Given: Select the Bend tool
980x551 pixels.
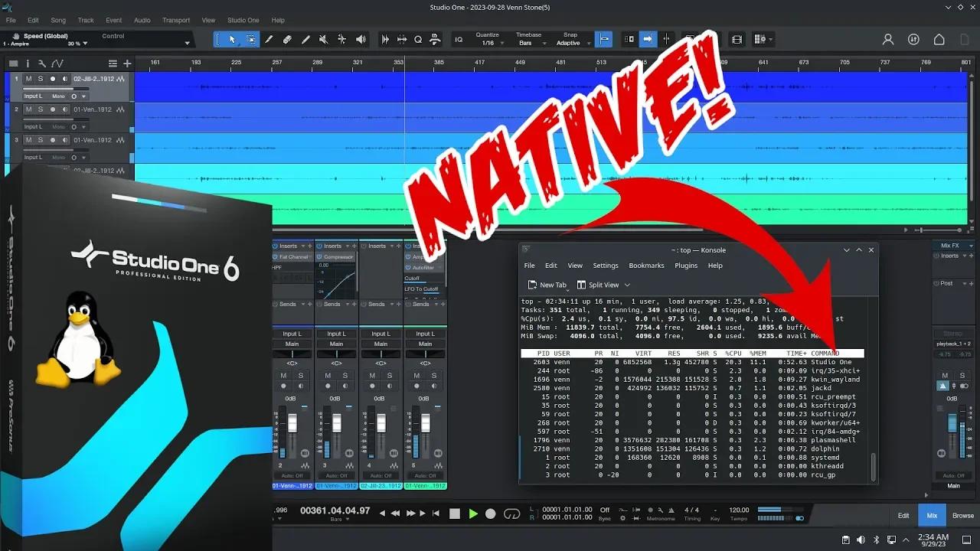Looking at the screenshot, I should (x=341, y=39).
